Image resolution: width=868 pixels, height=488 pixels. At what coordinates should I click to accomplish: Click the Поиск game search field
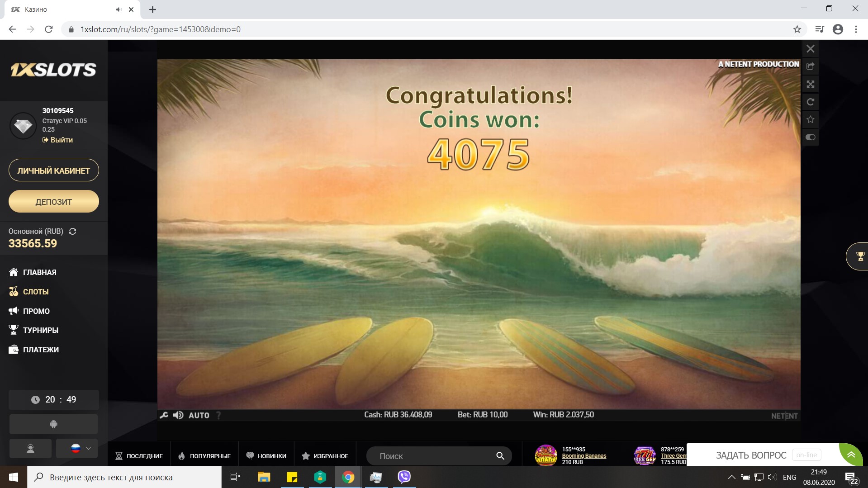pos(434,456)
